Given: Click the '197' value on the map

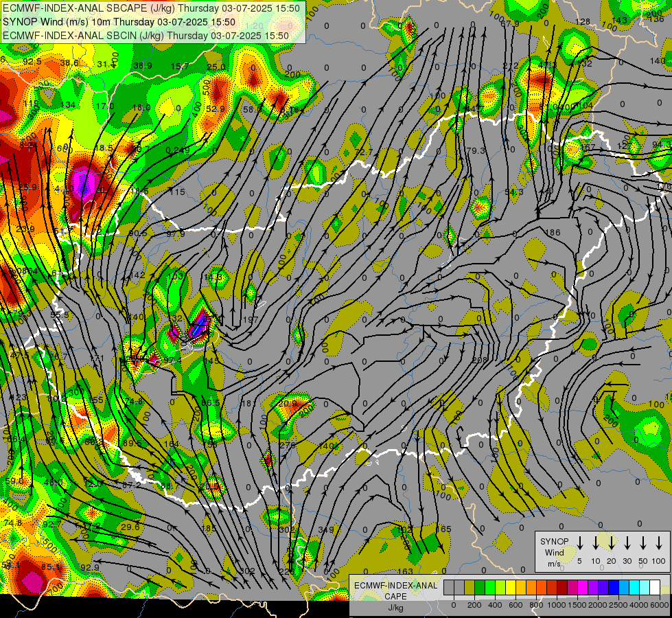Looking at the screenshot, I should click(251, 319).
